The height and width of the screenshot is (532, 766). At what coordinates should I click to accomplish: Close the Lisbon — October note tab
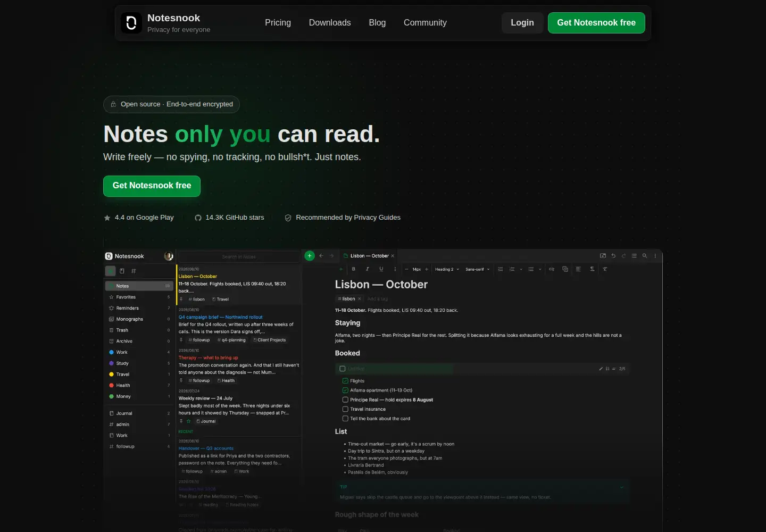tap(393, 256)
